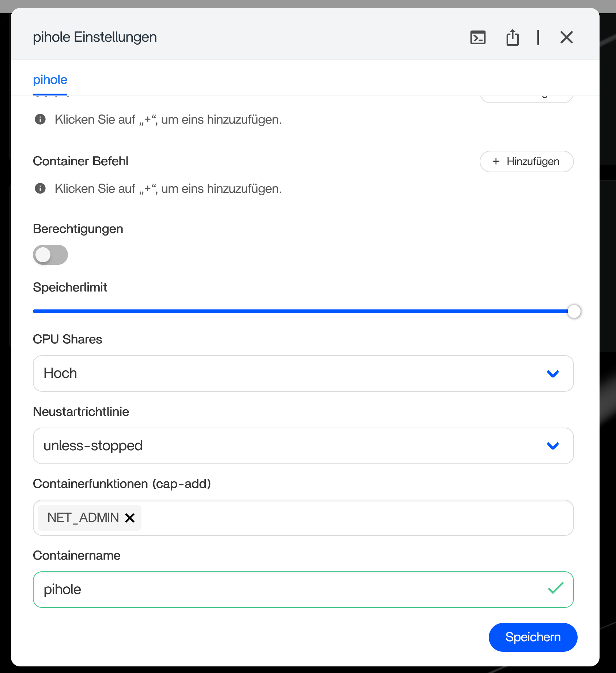Screen dimensions: 616x673
Task: Expand the Neustartrichtlinie dropdown
Action: [303, 446]
